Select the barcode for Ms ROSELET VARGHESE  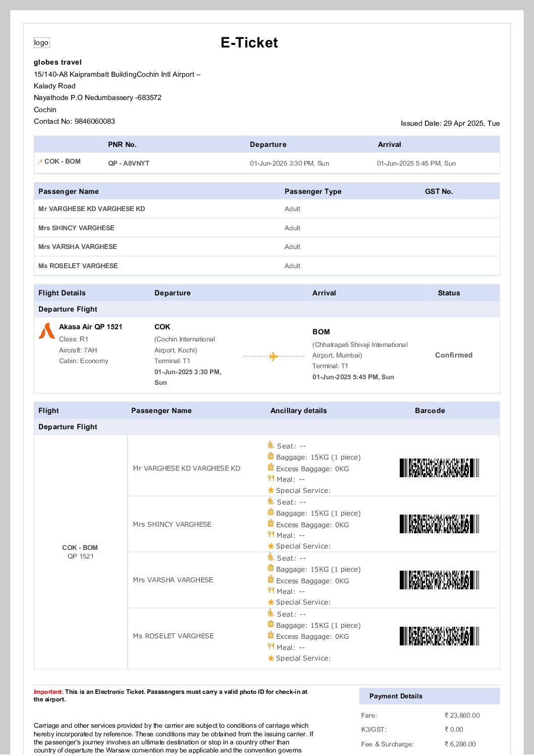(439, 636)
